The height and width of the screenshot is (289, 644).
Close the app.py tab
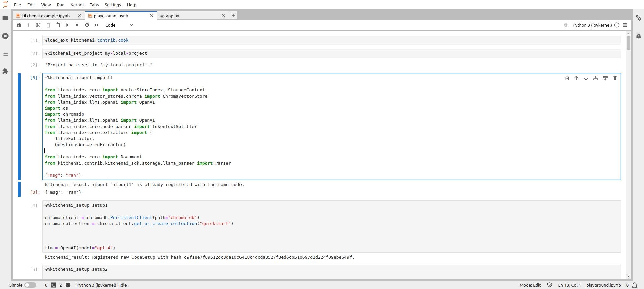click(x=224, y=16)
